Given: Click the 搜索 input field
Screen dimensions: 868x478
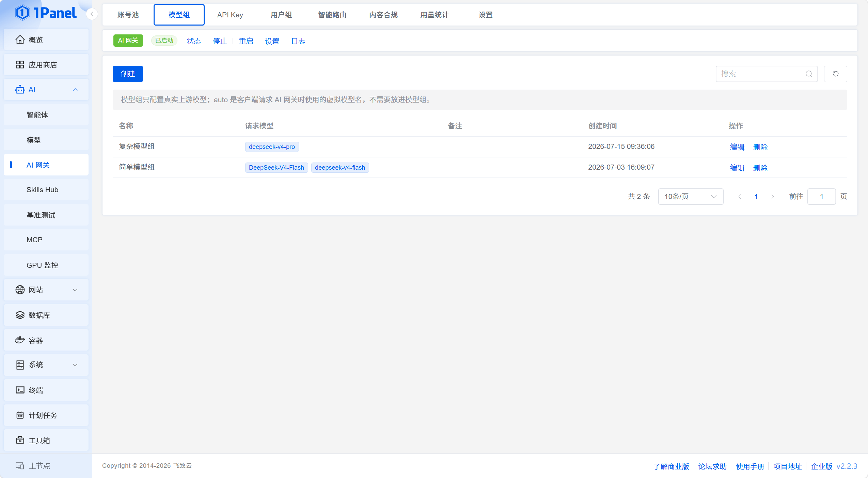Looking at the screenshot, I should (767, 74).
